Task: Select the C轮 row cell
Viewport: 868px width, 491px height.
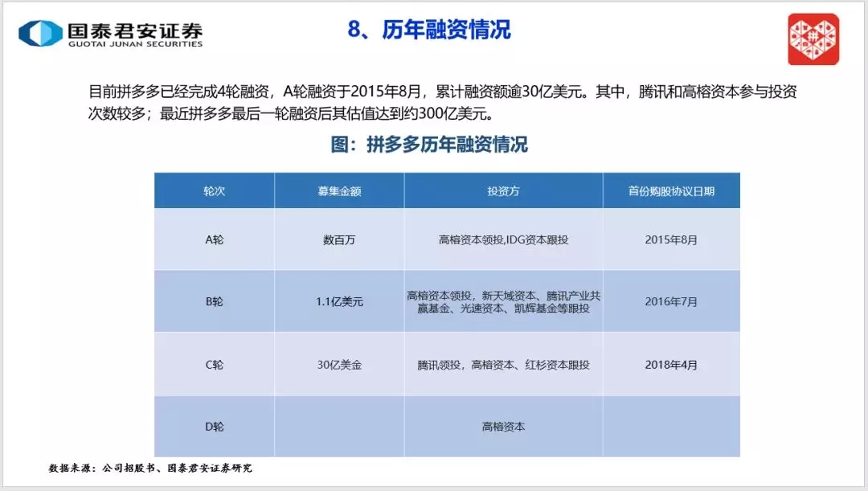Action: coord(215,365)
